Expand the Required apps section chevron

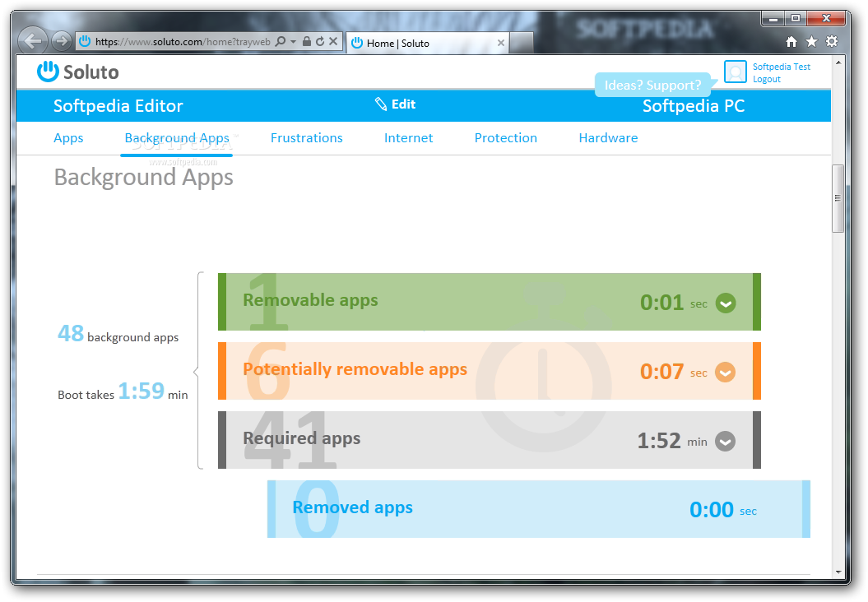pos(725,442)
